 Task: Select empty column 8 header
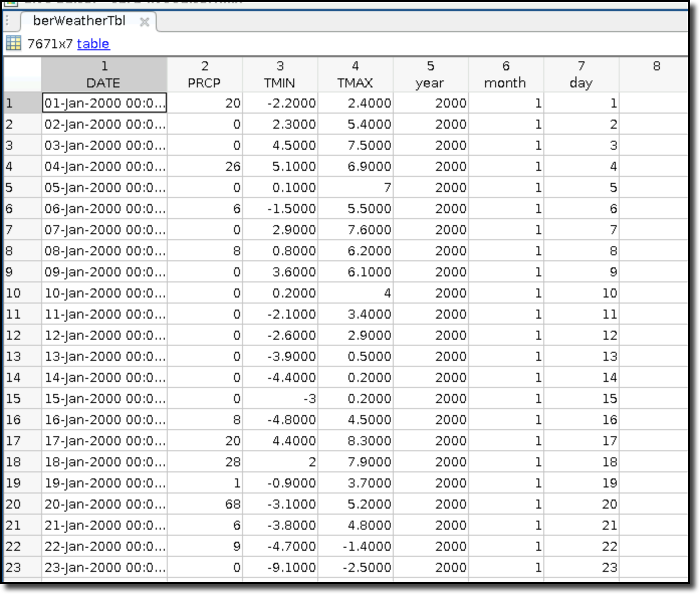coord(654,74)
